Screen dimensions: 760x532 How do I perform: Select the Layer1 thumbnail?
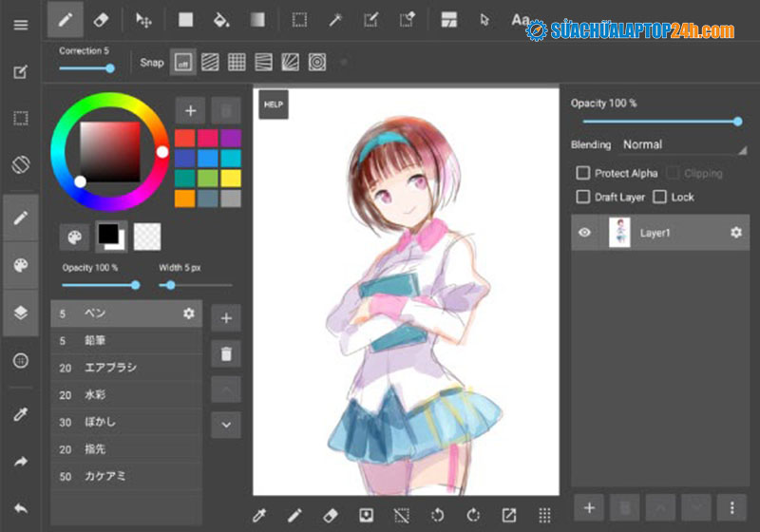point(619,233)
